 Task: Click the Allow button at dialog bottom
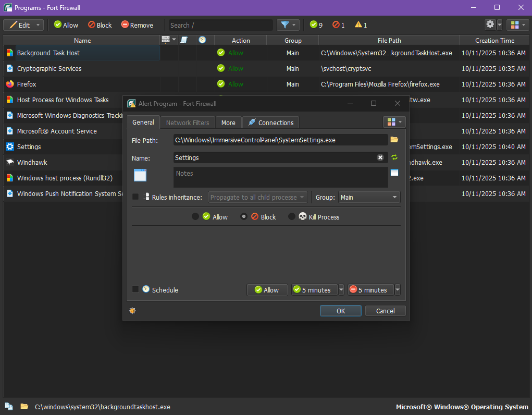[x=267, y=290]
